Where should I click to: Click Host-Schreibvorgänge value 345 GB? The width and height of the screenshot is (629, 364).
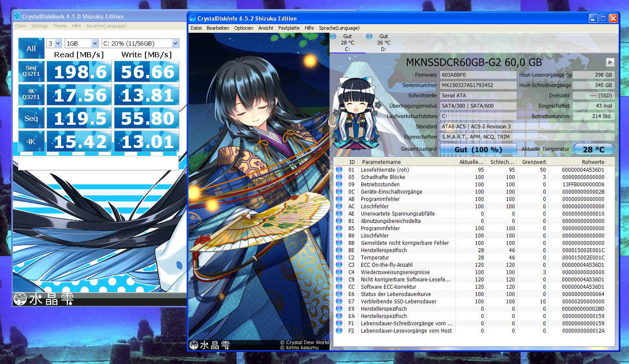594,85
